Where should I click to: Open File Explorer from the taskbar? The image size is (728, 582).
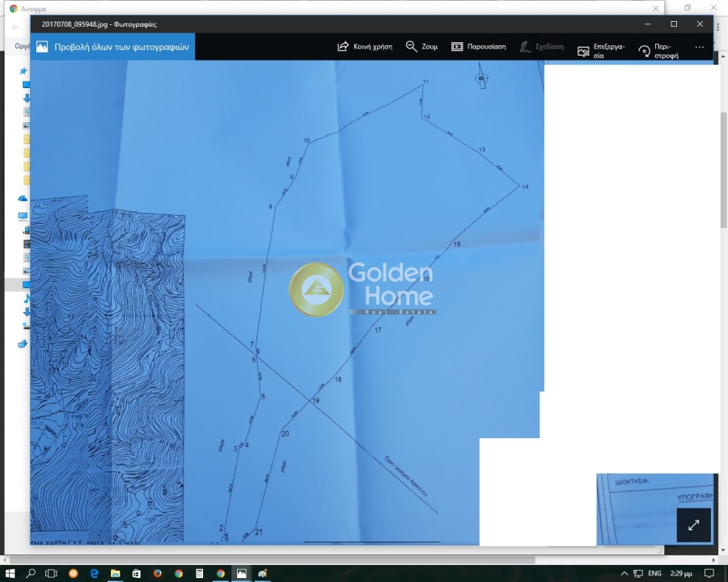pos(115,573)
